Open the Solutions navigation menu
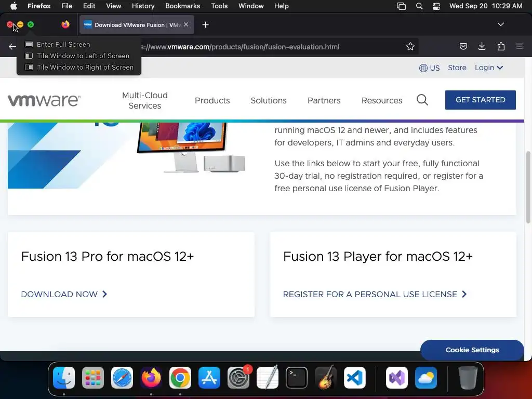Image resolution: width=532 pixels, height=399 pixels. click(269, 100)
